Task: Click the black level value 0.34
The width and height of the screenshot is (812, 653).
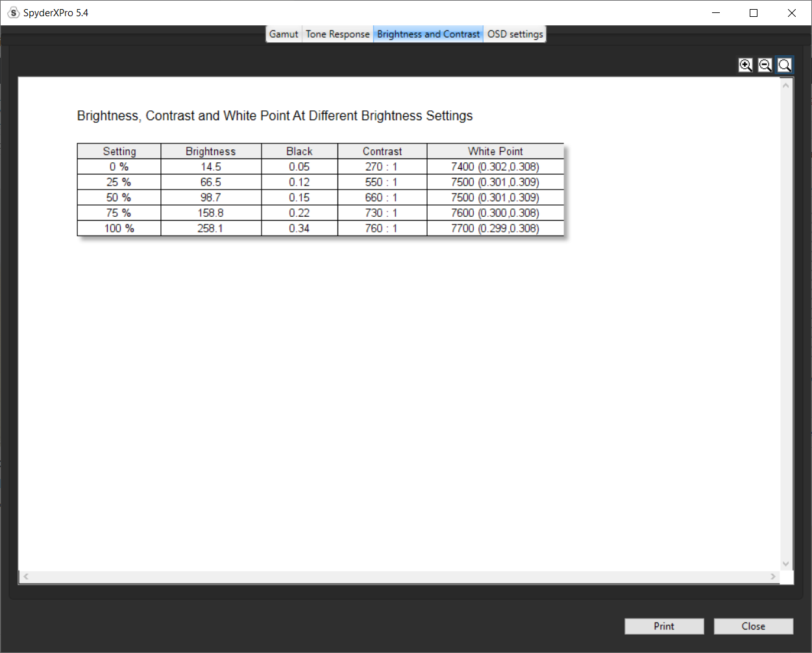Action: [x=299, y=228]
